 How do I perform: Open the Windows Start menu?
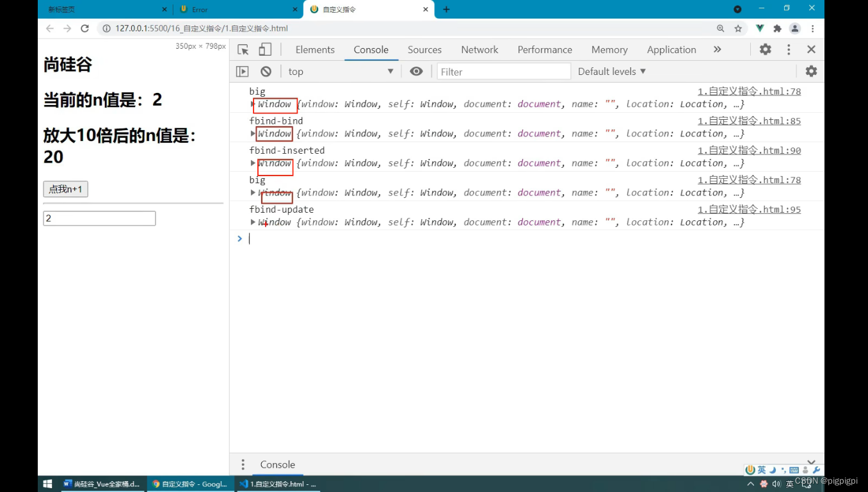click(x=47, y=484)
